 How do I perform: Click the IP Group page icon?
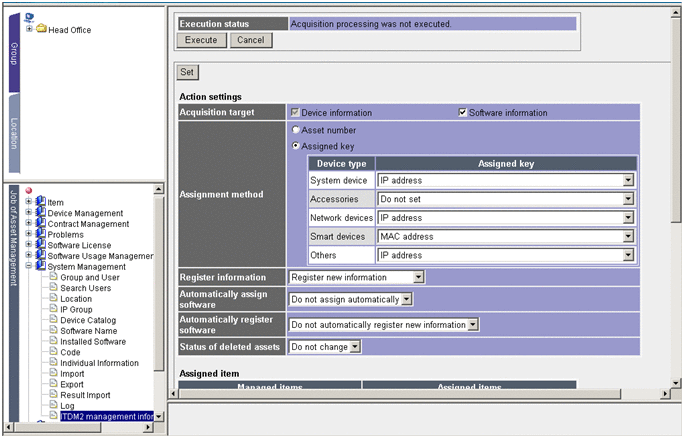[53, 310]
